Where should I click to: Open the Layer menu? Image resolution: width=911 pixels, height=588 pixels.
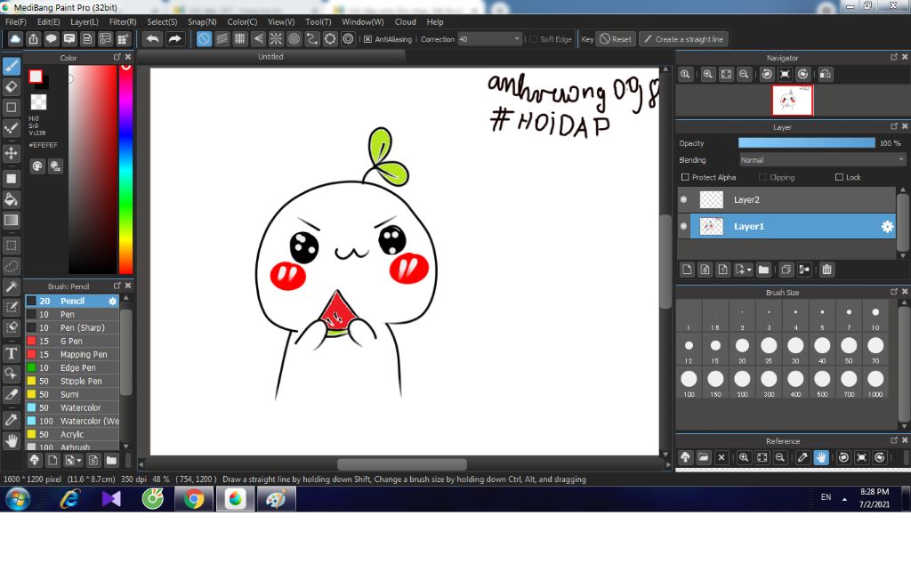(85, 22)
